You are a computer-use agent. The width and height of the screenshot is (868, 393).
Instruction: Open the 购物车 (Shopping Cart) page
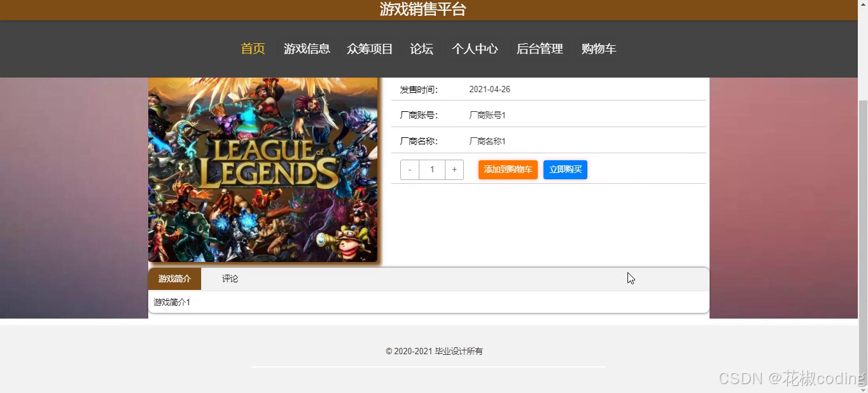point(598,48)
